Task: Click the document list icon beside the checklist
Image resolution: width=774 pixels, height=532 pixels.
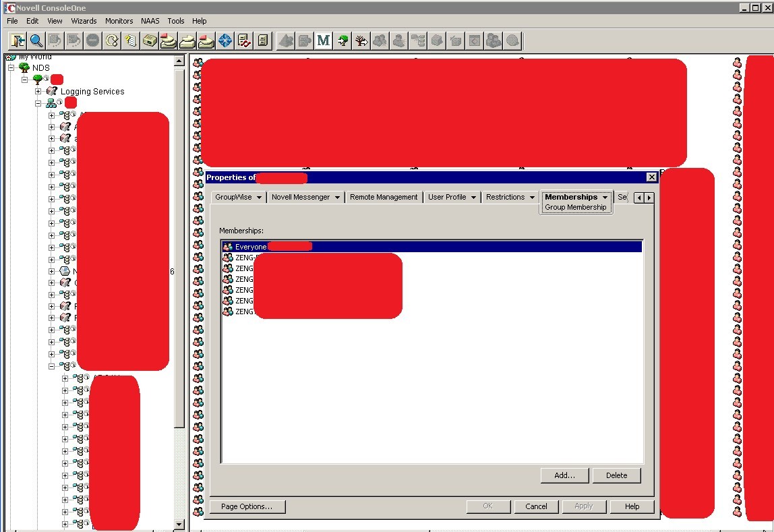Action: pyautogui.click(x=263, y=40)
